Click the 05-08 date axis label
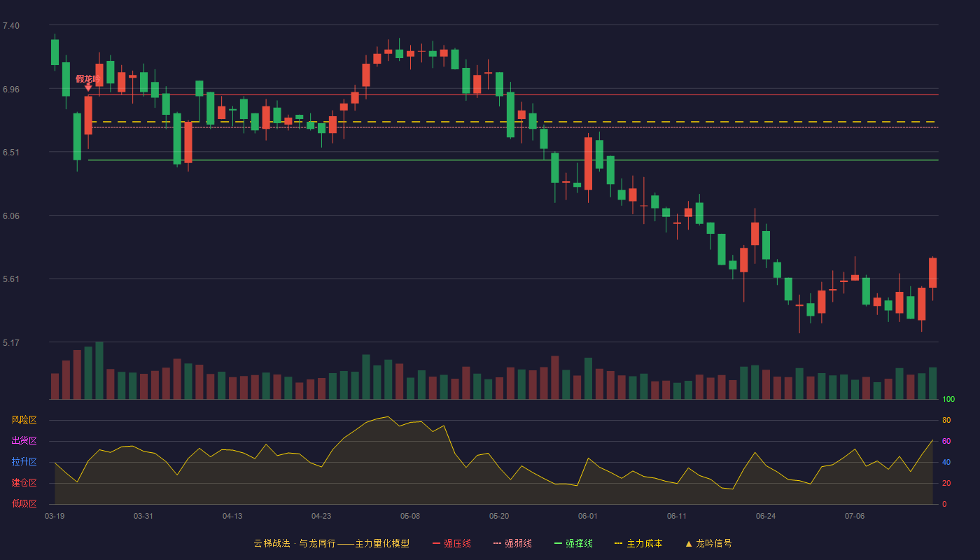Viewport: 980px width, 560px height. point(410,516)
